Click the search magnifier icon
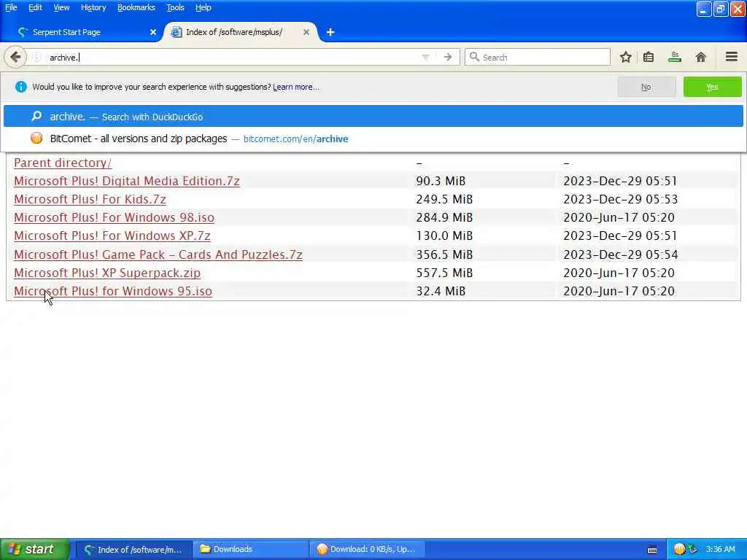Screen dimensions: 747x560 (x=474, y=57)
